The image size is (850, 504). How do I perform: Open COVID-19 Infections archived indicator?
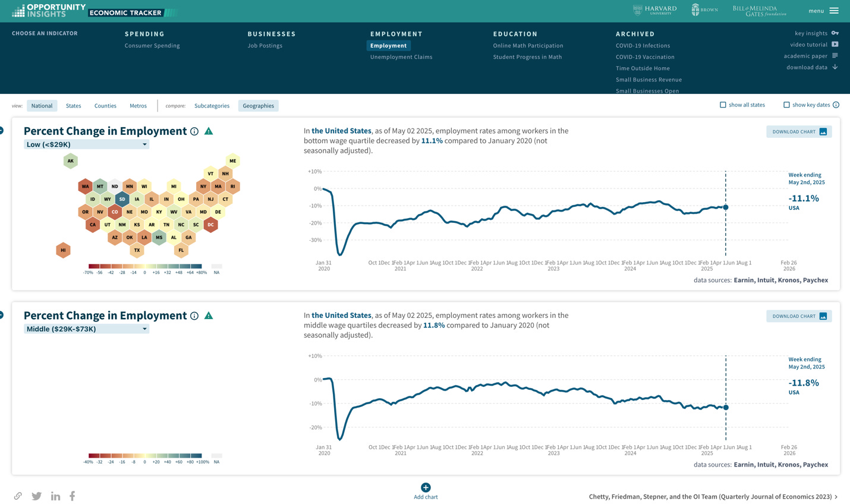[x=643, y=46]
